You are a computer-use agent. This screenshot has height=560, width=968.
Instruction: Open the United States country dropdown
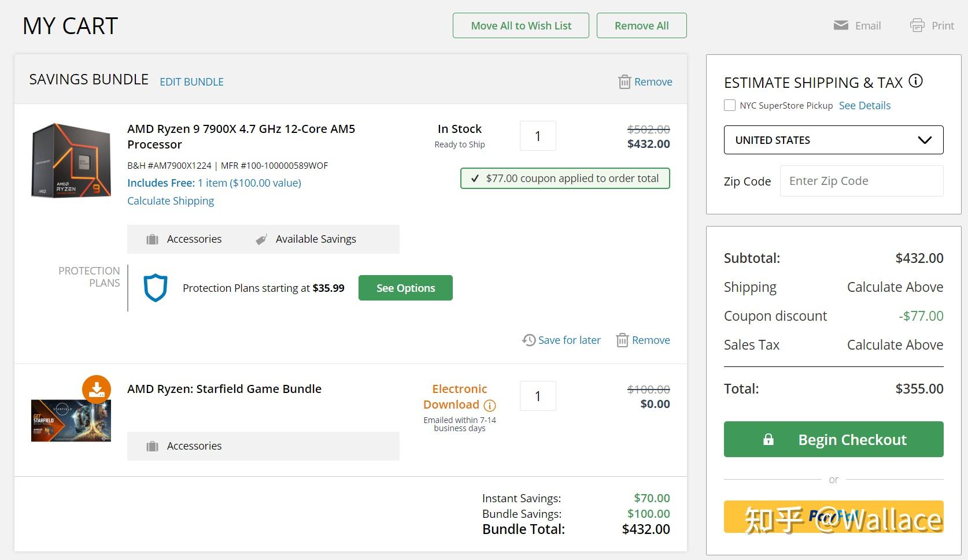(833, 140)
